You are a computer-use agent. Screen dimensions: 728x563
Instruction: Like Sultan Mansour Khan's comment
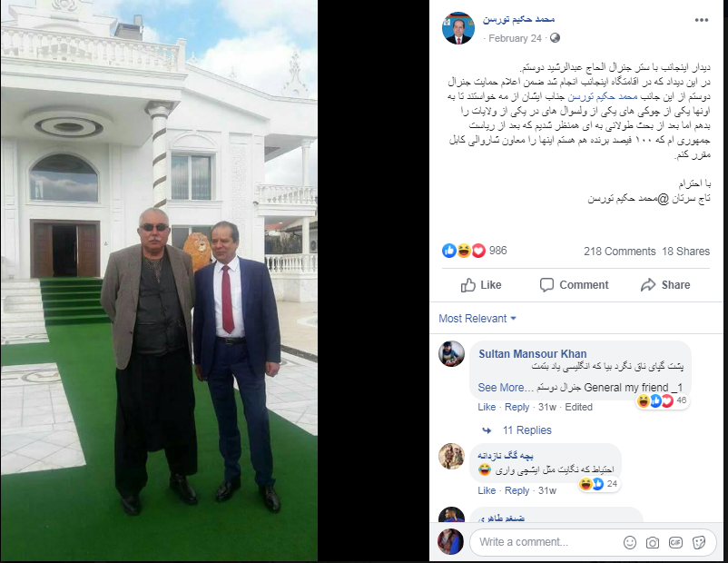pyautogui.click(x=487, y=407)
